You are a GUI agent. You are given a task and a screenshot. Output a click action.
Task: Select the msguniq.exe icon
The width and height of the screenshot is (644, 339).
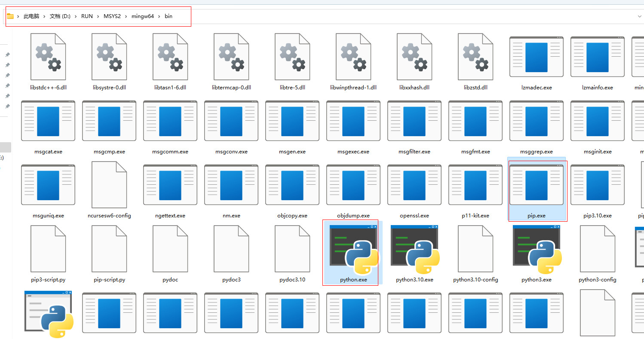(48, 185)
